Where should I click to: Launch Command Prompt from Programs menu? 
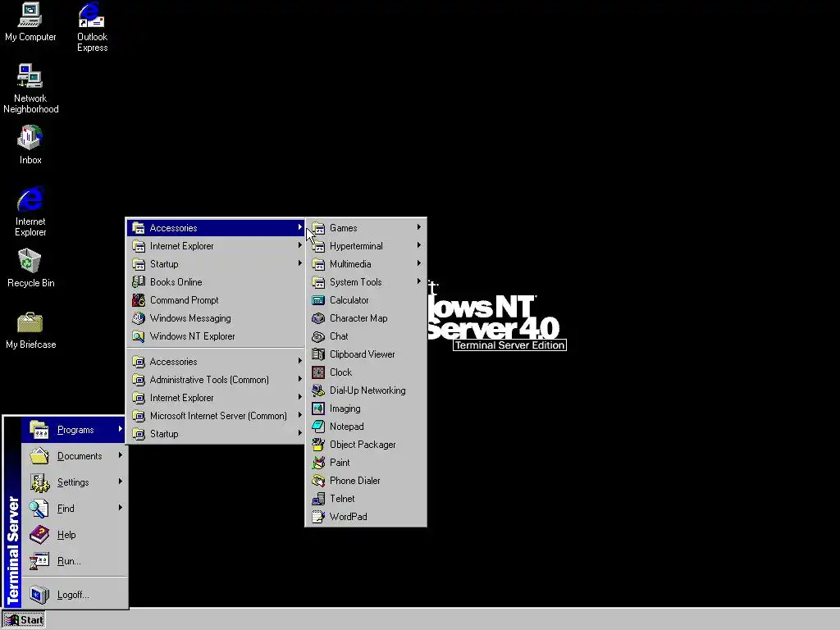[216, 300]
